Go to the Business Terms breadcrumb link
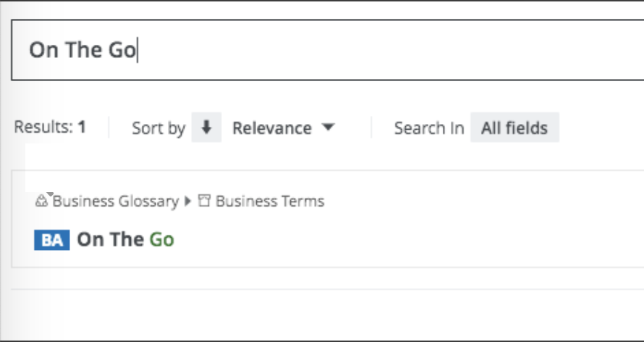Viewport: 644px width, 342px height. pyautogui.click(x=270, y=201)
